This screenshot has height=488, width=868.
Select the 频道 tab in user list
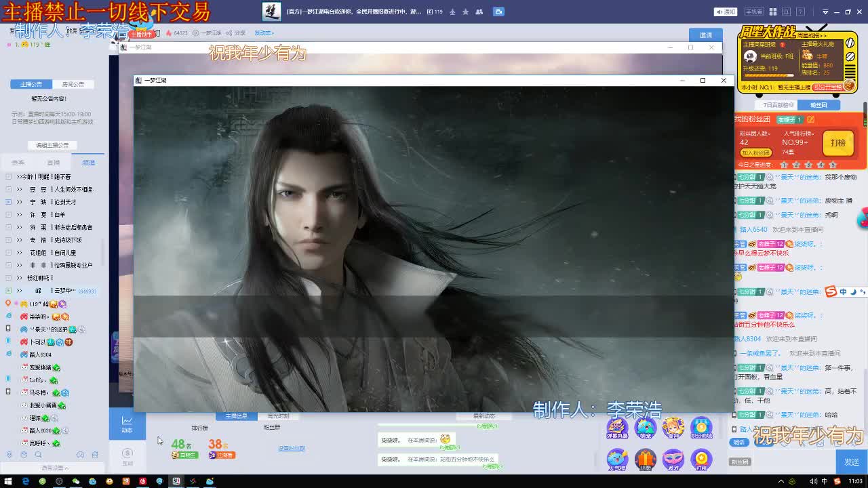point(89,163)
